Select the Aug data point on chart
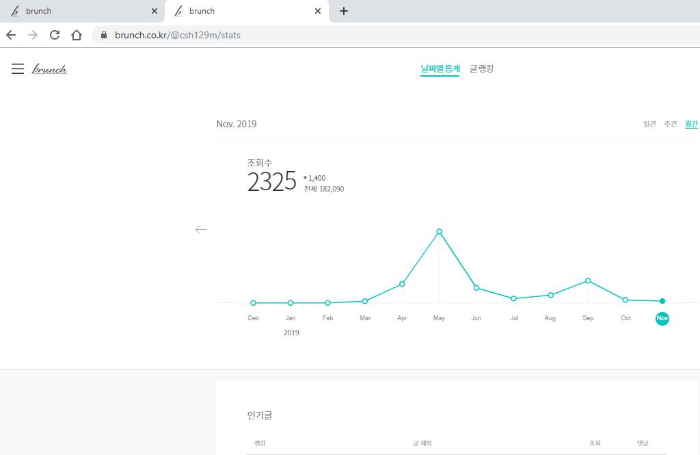 coord(550,295)
